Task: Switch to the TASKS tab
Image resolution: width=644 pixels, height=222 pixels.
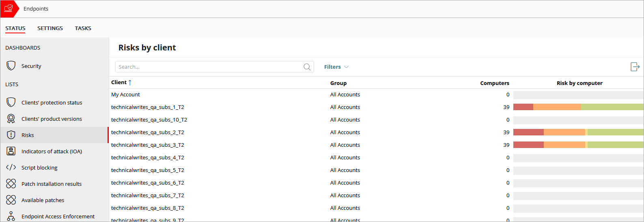Action: (x=83, y=28)
